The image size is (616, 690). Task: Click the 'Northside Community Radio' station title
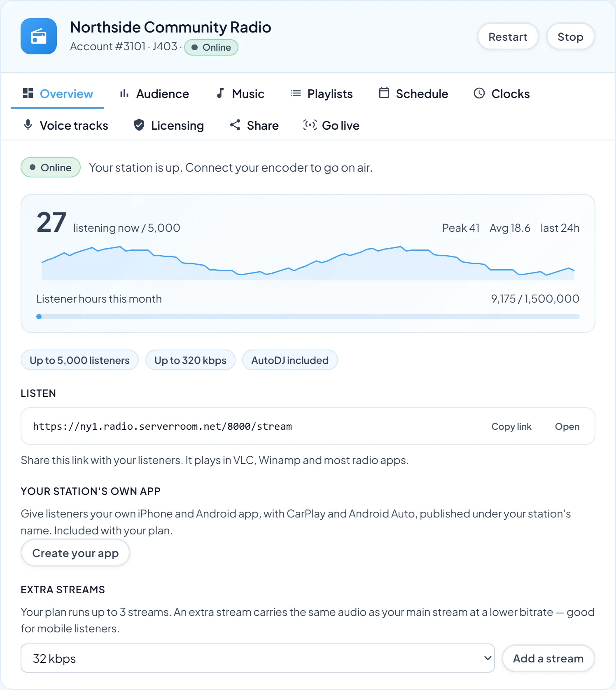[x=170, y=27]
